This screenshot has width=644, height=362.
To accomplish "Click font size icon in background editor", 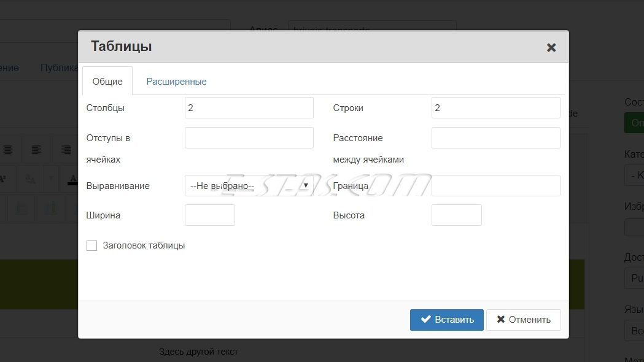I will pos(30,179).
